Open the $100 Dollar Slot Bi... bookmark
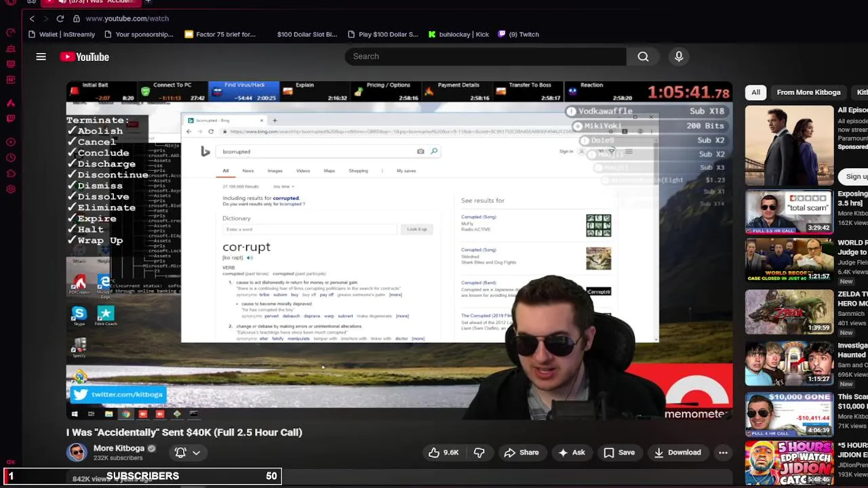The width and height of the screenshot is (868, 488). click(307, 34)
